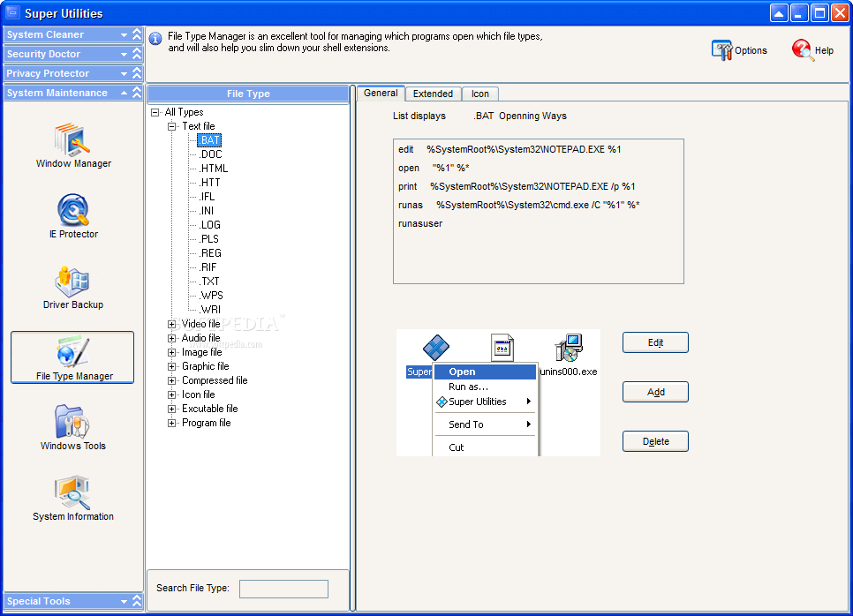Click the Options toolbox icon
The image size is (853, 616).
click(722, 50)
